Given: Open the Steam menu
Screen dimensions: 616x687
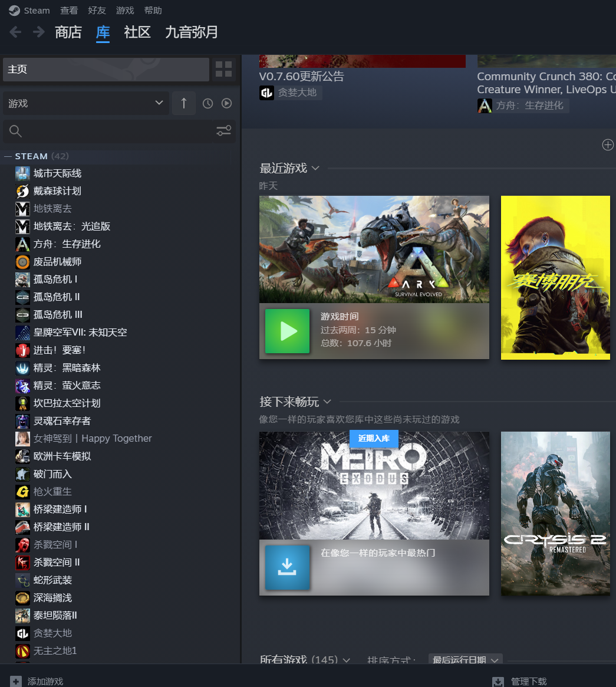Looking at the screenshot, I should (37, 11).
